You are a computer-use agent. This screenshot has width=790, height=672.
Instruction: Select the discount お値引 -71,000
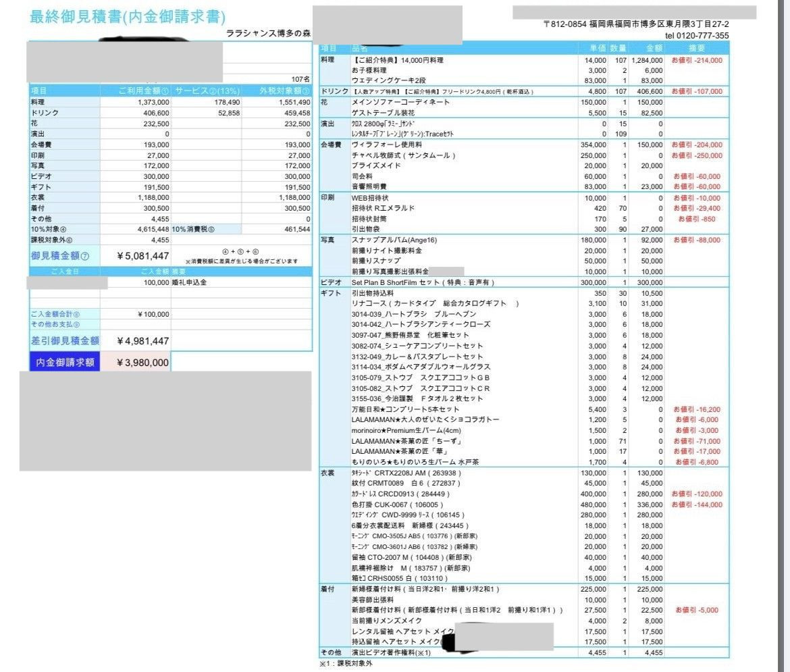698,441
